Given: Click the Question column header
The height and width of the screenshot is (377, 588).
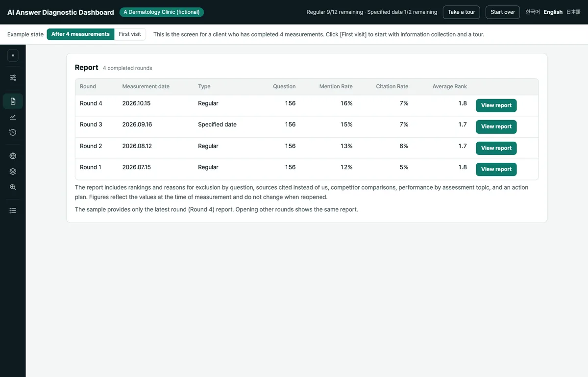Looking at the screenshot, I should coord(284,86).
